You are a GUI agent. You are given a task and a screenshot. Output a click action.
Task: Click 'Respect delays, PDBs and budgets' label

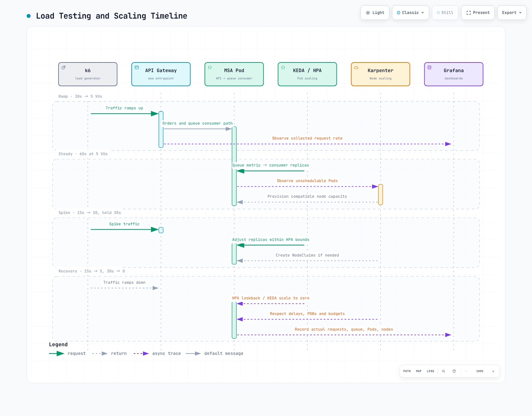pyautogui.click(x=307, y=314)
